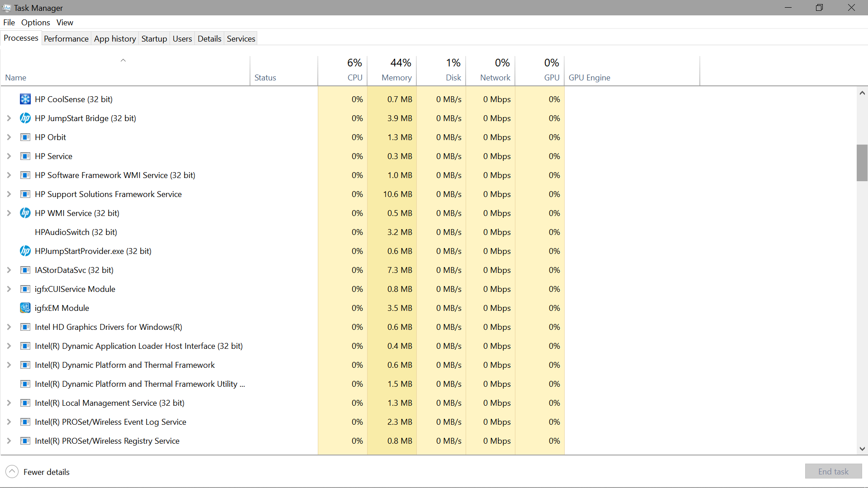The image size is (868, 488).
Task: Click the 7.3 MB memory value
Action: tap(400, 270)
